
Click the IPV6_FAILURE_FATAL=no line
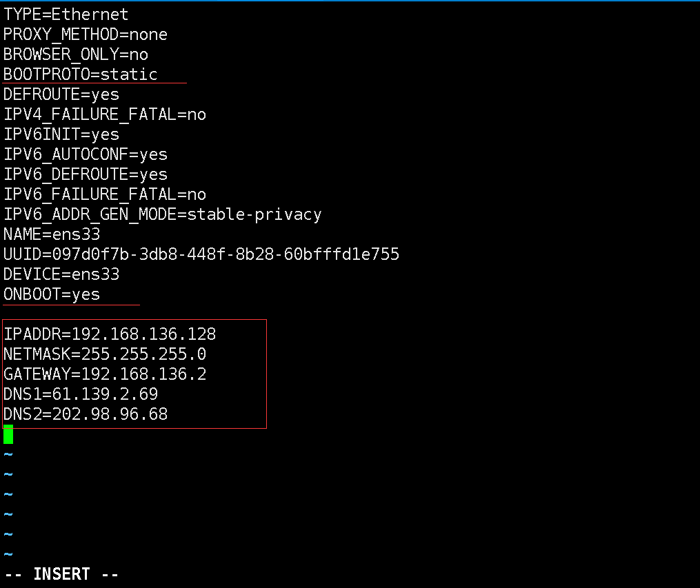104,194
